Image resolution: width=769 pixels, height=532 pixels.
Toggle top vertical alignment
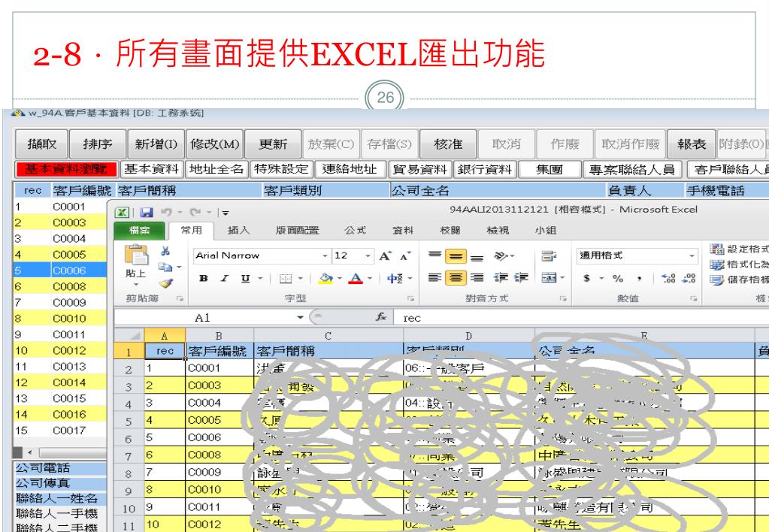pos(434,255)
